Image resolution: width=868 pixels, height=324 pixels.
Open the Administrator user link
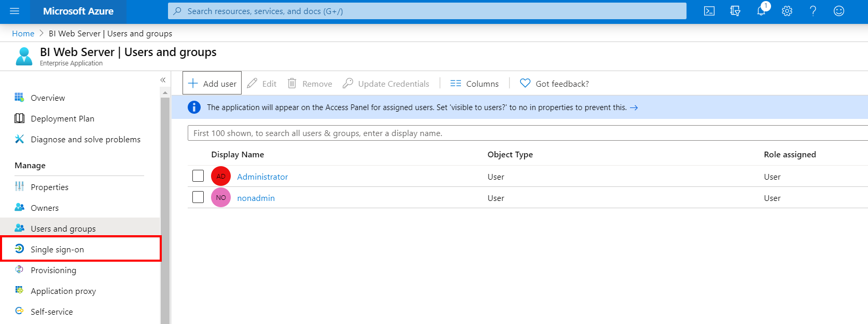262,177
